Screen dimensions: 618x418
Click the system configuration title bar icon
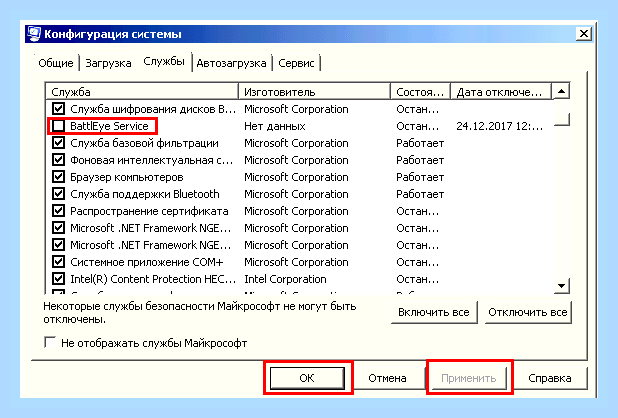click(x=34, y=34)
